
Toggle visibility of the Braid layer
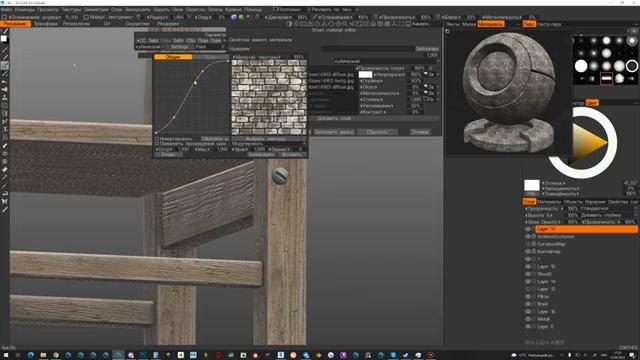528,304
